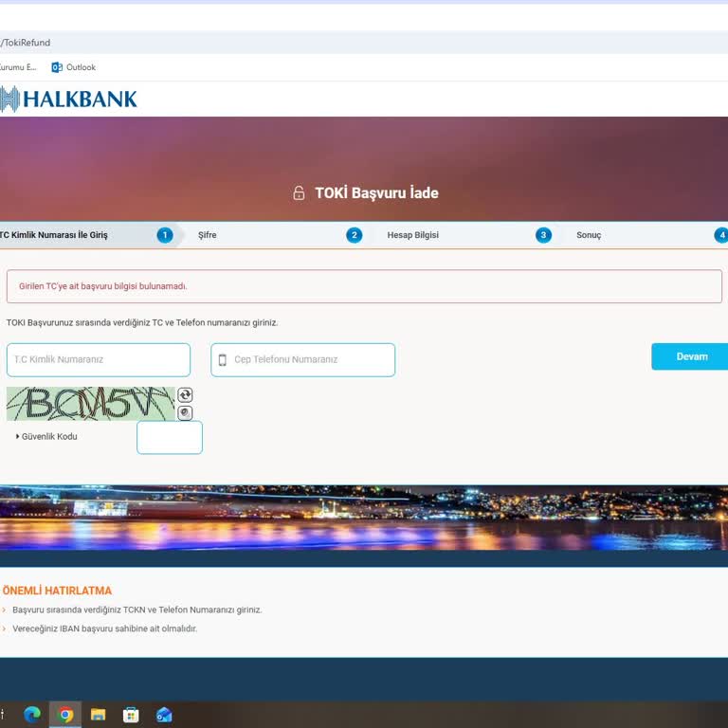The width and height of the screenshot is (728, 728).
Task: Click the error text 'Girilen TC'ye ait başvuru bilgisi bulunamadı.'
Action: pos(103,286)
